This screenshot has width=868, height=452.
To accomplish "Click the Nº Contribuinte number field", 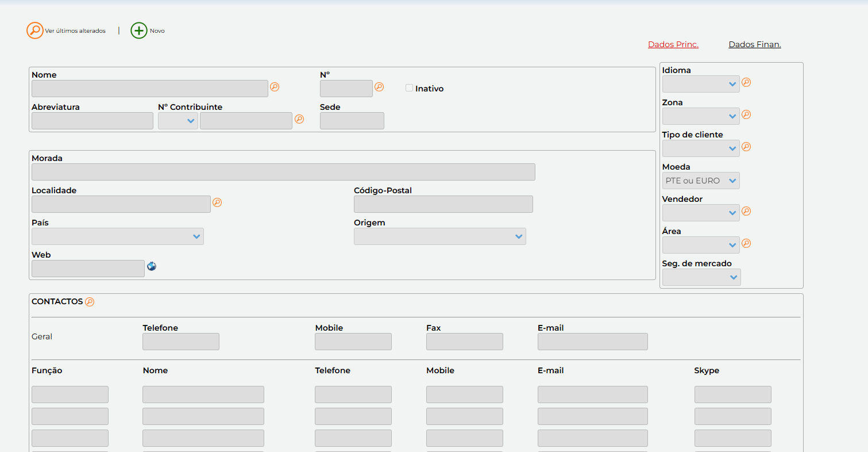I will click(x=246, y=121).
